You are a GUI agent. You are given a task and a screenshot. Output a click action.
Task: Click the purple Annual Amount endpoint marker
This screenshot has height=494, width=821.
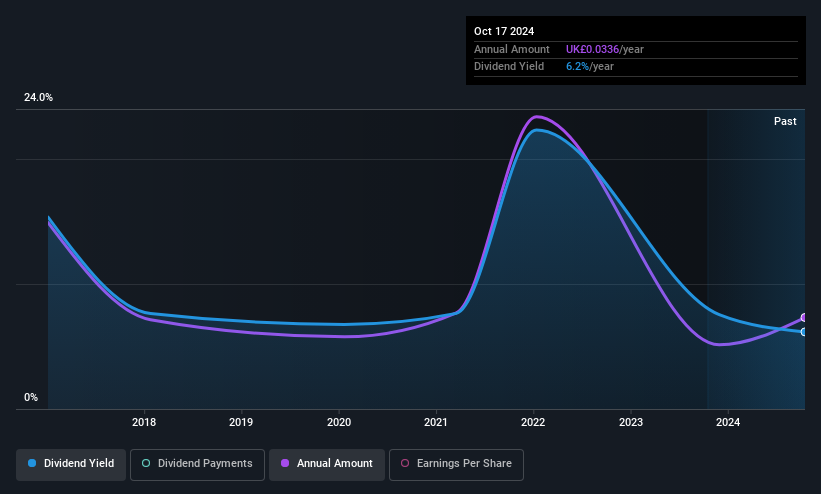click(804, 317)
